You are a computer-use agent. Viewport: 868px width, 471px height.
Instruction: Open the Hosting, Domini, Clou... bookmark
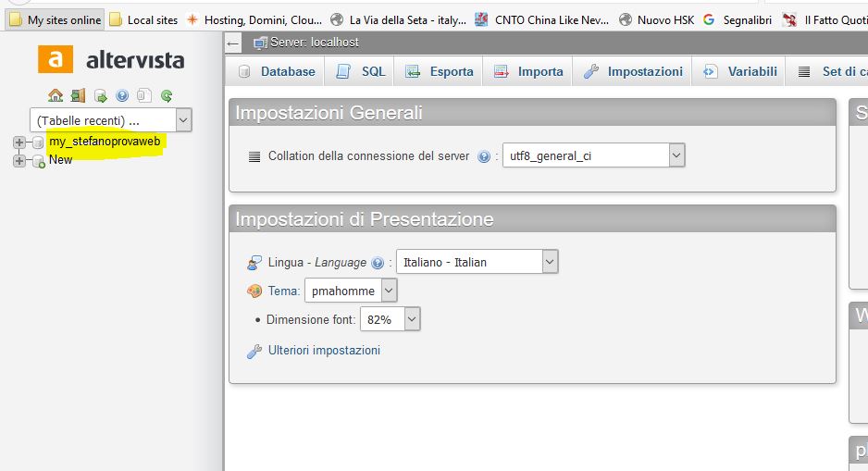(x=254, y=20)
